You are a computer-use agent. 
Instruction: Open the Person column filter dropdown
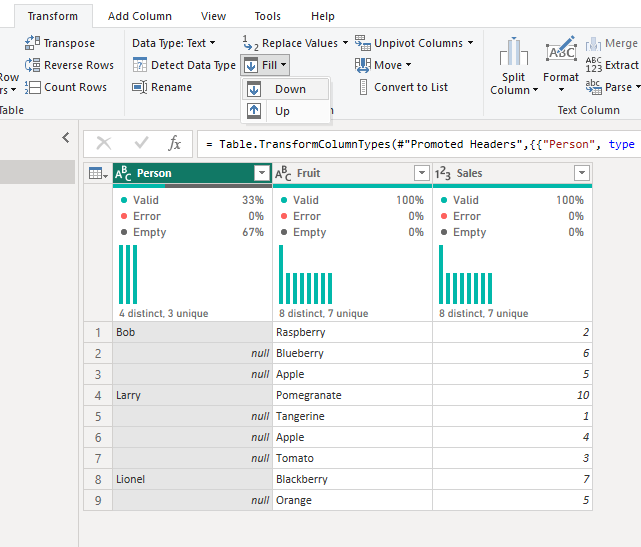click(261, 173)
